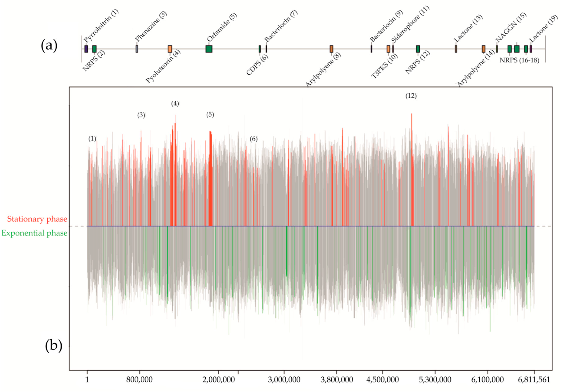Click the purple Pyrrolnitrin (1) cluster box

coord(86,49)
